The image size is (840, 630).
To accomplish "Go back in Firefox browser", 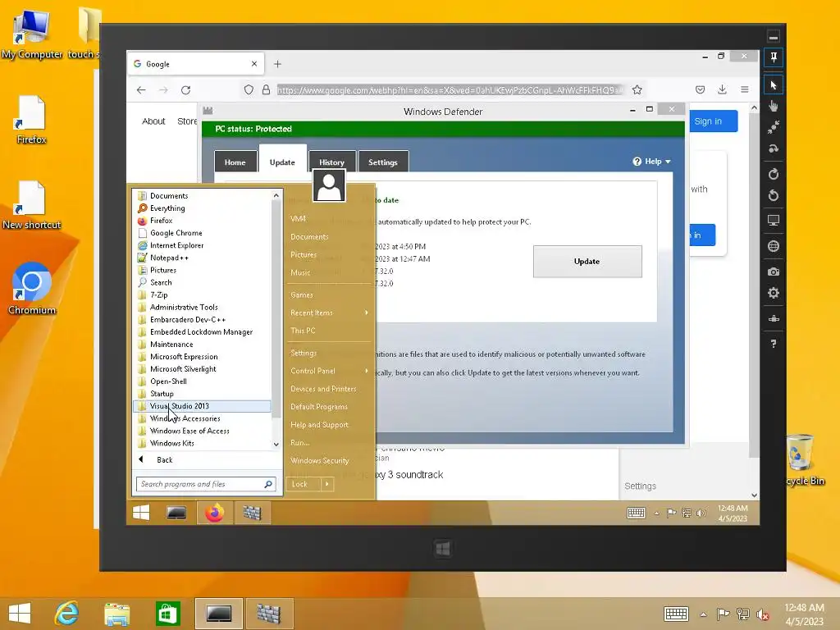I will (x=141, y=90).
